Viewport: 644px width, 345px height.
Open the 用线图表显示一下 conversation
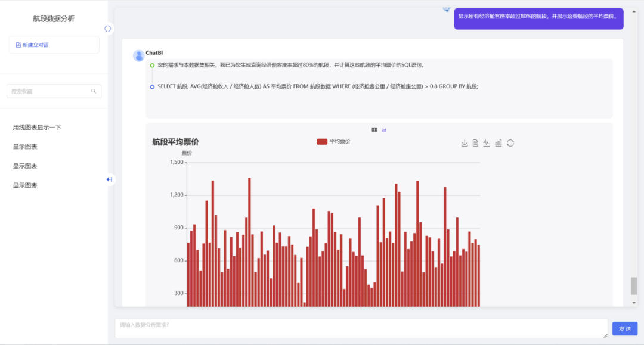37,128
